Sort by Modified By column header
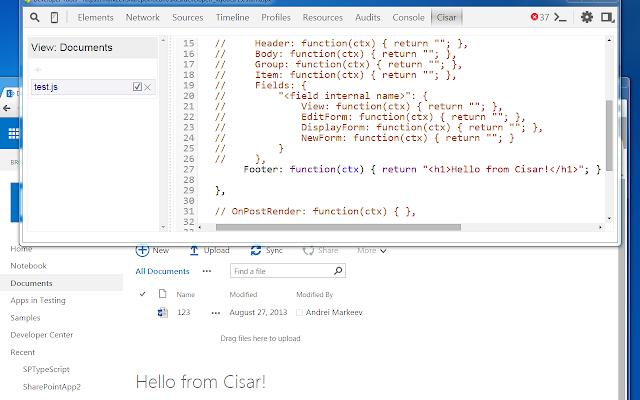Viewport: 640px width, 400px height. tap(315, 294)
